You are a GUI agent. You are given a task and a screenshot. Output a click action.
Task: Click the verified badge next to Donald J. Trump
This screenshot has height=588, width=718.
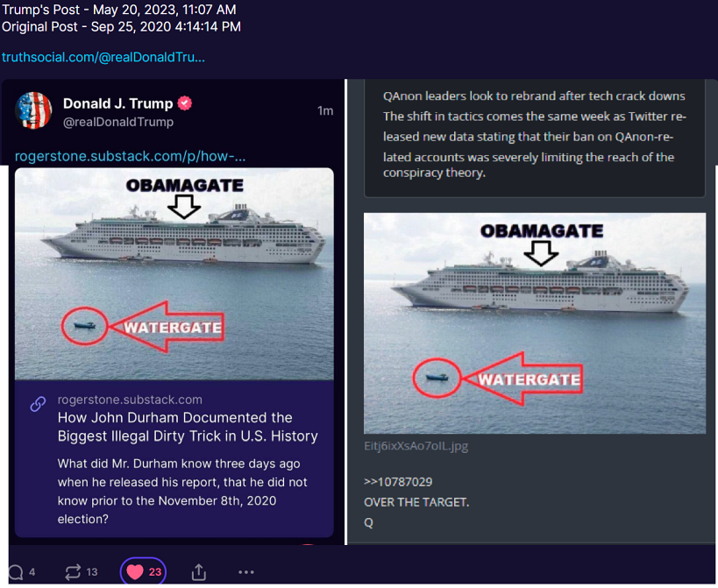pyautogui.click(x=184, y=103)
